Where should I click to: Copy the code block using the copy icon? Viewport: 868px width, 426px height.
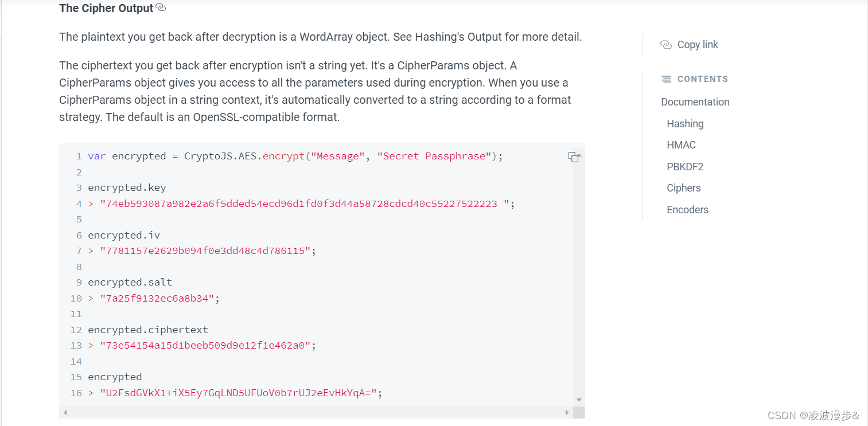coord(574,157)
